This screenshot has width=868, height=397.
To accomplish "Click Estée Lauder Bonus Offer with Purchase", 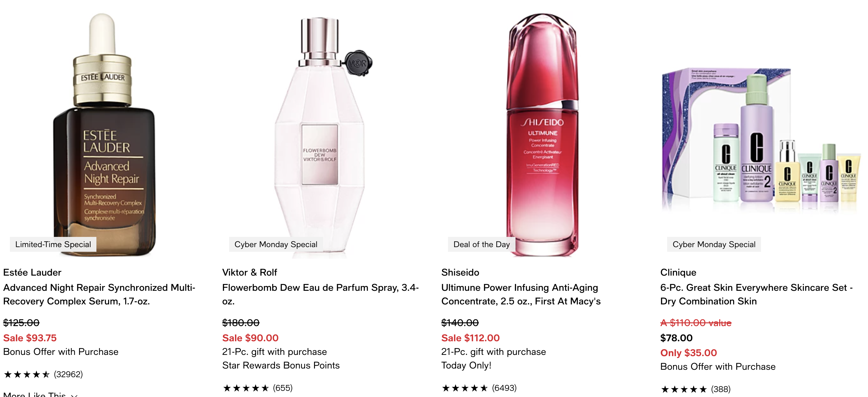I will point(61,352).
